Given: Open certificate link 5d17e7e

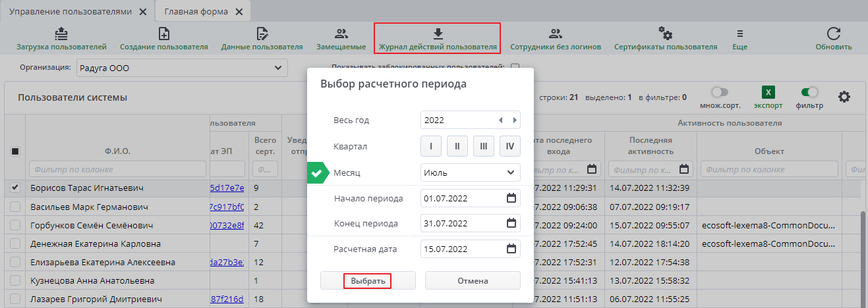Looking at the screenshot, I should click(227, 188).
